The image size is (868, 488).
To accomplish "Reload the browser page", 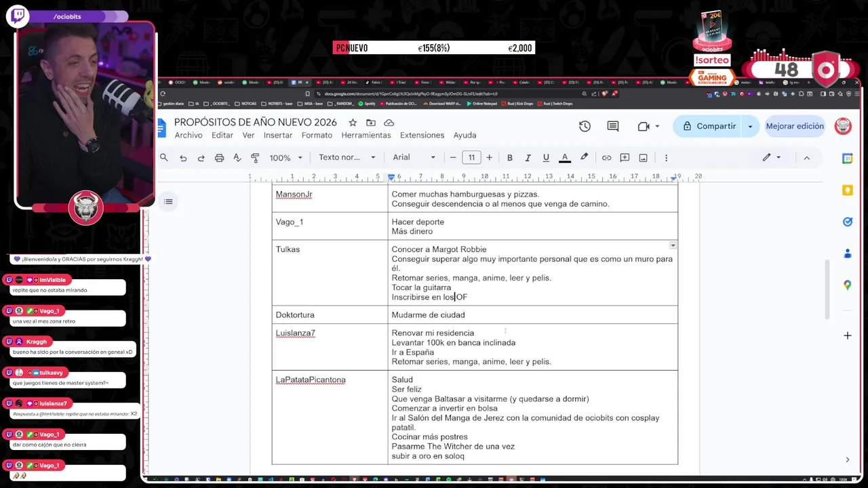I will click(x=163, y=94).
